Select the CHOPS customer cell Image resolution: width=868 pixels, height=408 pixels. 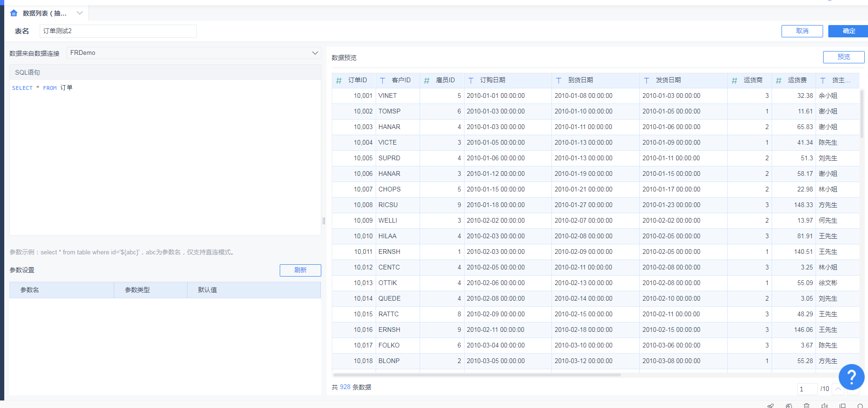[x=397, y=190]
